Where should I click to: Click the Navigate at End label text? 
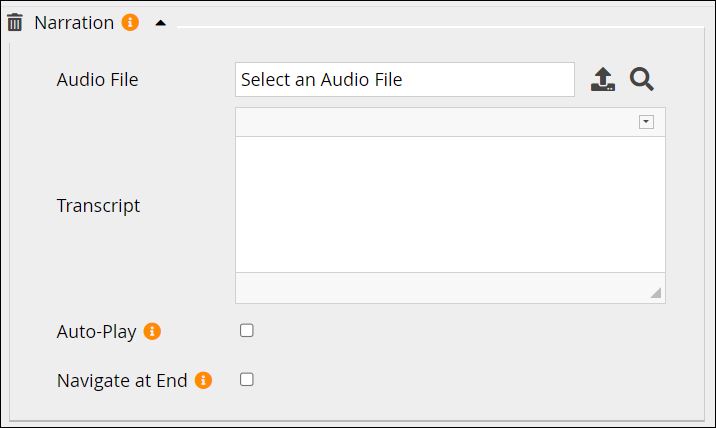point(122,380)
